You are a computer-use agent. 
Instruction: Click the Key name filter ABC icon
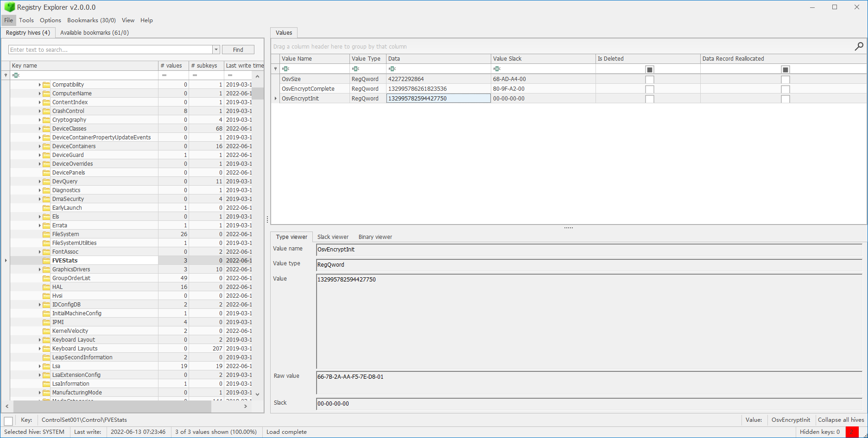click(16, 75)
